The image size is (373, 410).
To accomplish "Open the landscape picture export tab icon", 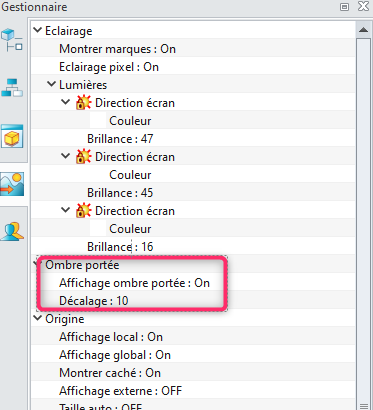I will pyautogui.click(x=12, y=184).
